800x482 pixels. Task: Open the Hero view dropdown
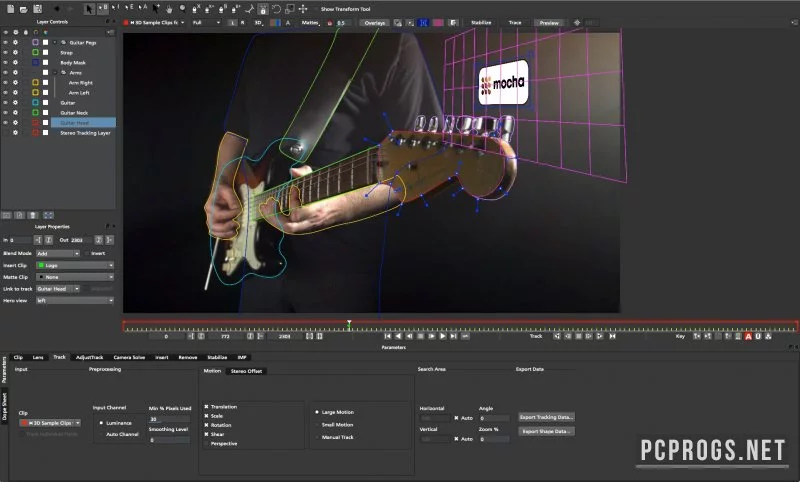pyautogui.click(x=75, y=300)
